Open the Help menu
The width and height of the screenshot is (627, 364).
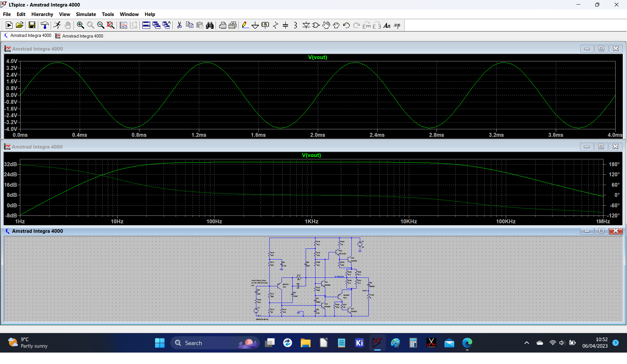[x=150, y=14]
